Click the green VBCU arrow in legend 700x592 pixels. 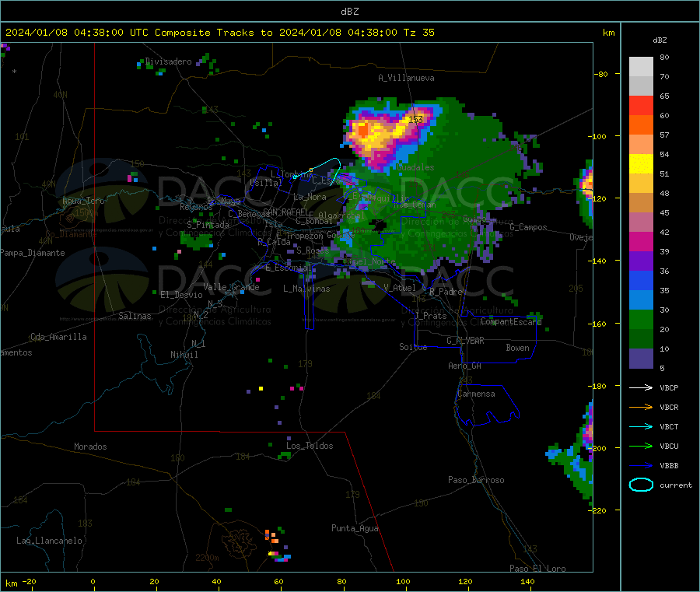641,446
